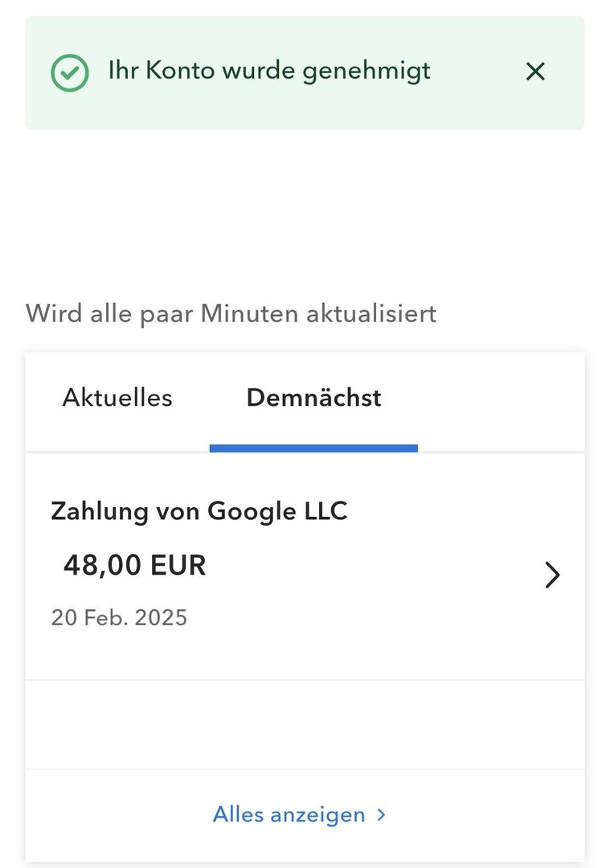Click the empty row below the Google payment
The image size is (610, 868).
(x=305, y=725)
